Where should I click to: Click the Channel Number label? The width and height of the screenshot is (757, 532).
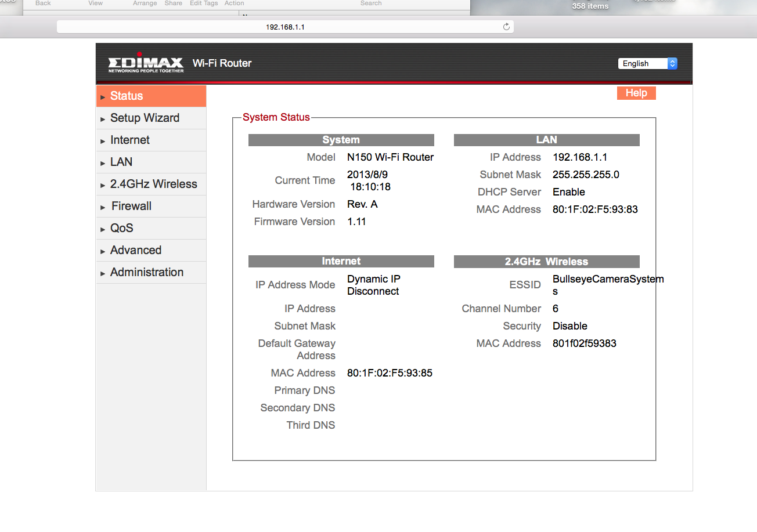tap(502, 309)
